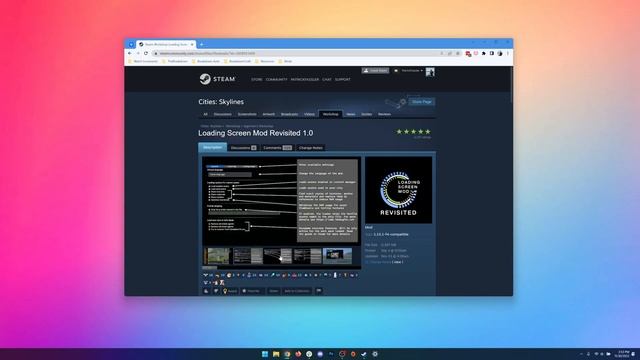Open the COMMUNITY menu in Steam header
Image resolution: width=640 pixels, height=360 pixels.
(x=277, y=80)
